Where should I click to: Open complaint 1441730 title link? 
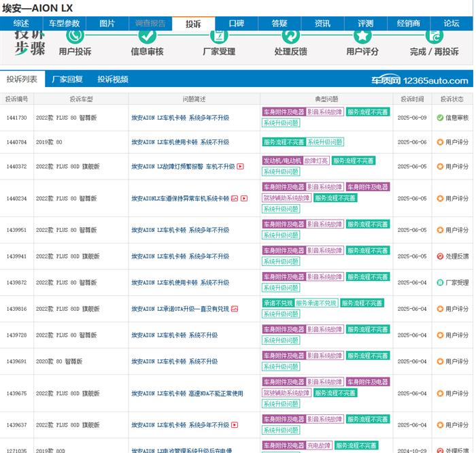coord(180,118)
